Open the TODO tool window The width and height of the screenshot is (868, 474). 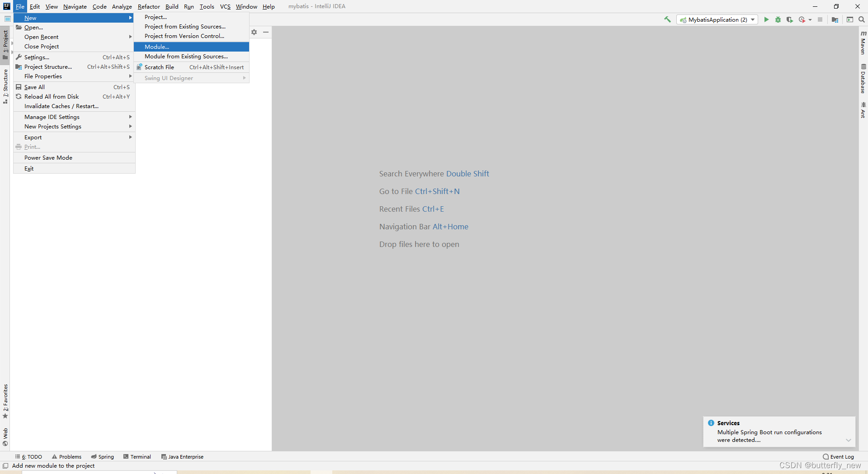(x=28, y=457)
